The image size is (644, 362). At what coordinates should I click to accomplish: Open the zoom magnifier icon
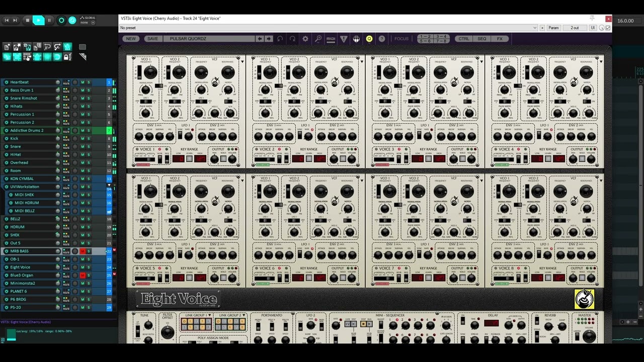click(318, 39)
